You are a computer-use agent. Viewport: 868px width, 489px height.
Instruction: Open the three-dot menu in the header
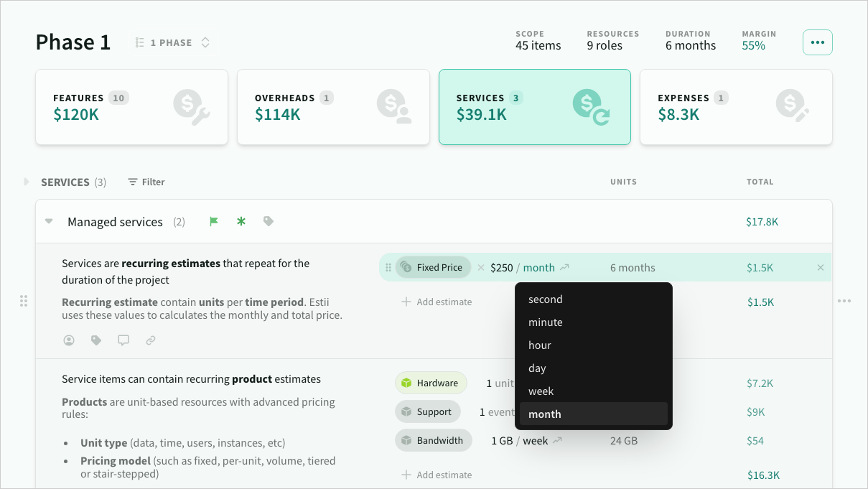[817, 42]
